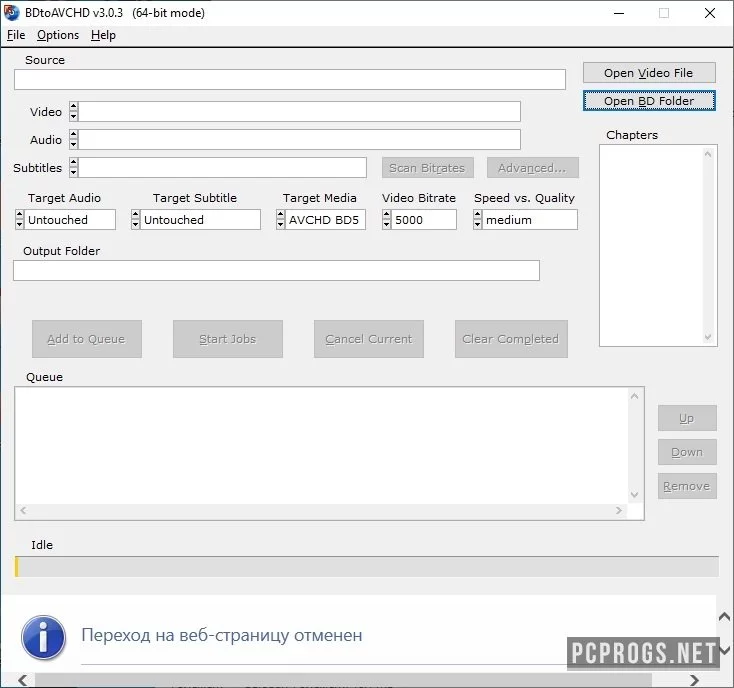Select the Subtitles stream field
The width and height of the screenshot is (734, 688).
tap(222, 168)
